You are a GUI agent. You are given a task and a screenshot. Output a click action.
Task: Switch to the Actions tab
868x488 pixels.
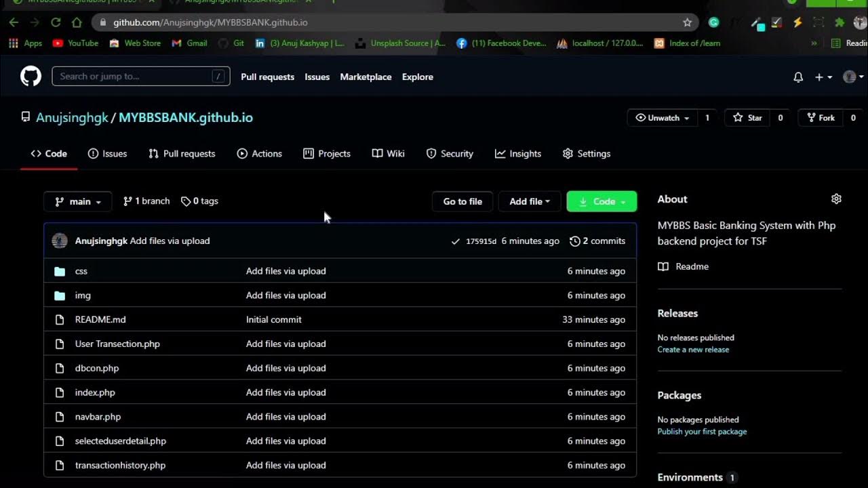coord(259,154)
